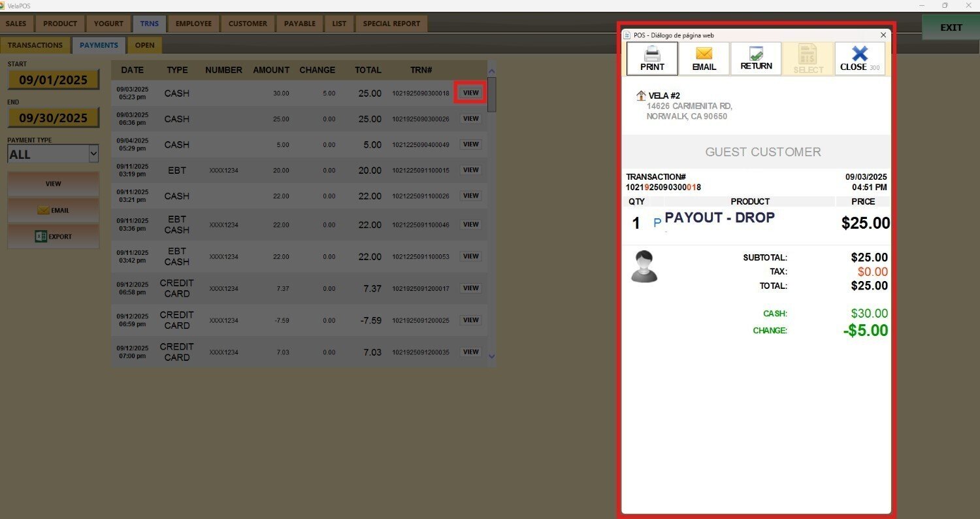
Task: Click the guest customer avatar icon
Action: click(644, 267)
